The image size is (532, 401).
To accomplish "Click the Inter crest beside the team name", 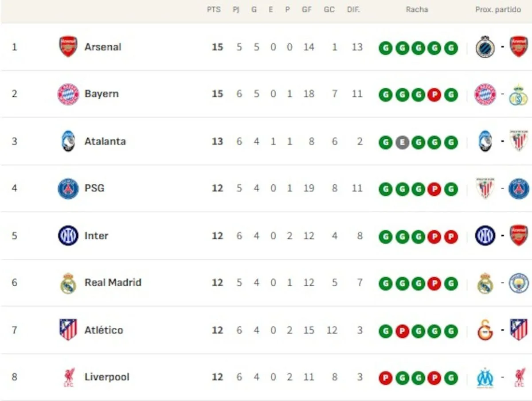I will 68,236.
